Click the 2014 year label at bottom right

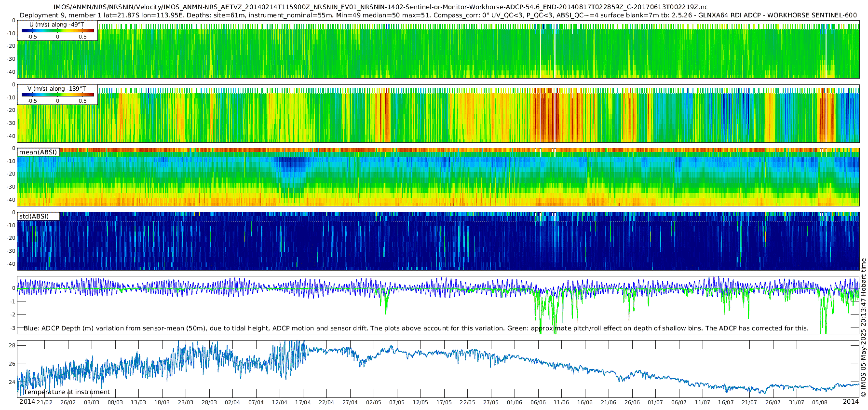[851, 402]
